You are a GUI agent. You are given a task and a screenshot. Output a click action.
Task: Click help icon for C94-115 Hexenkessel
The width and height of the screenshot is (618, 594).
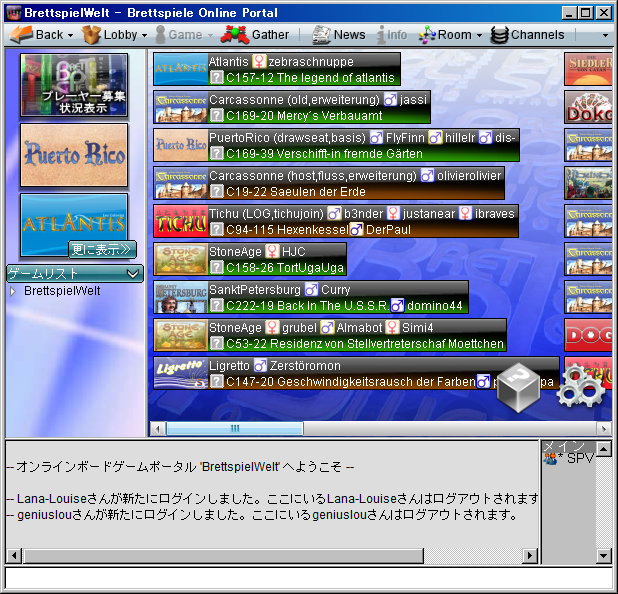coord(216,229)
